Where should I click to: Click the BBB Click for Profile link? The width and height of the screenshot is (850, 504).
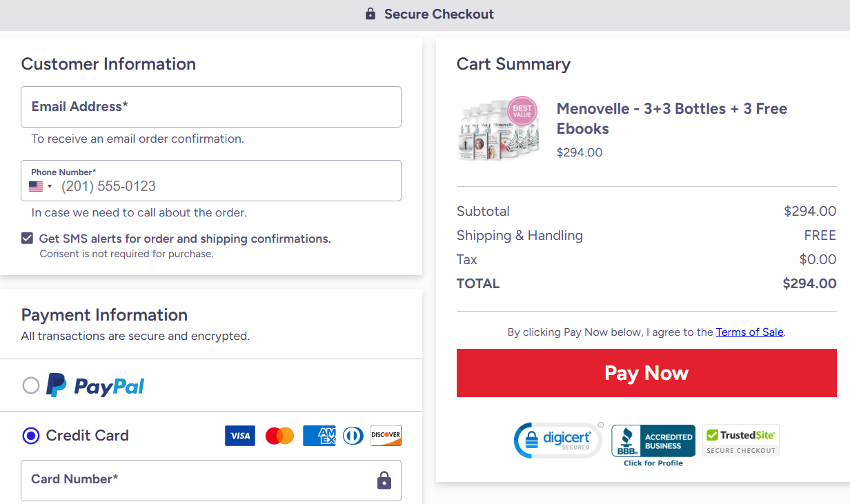click(653, 463)
